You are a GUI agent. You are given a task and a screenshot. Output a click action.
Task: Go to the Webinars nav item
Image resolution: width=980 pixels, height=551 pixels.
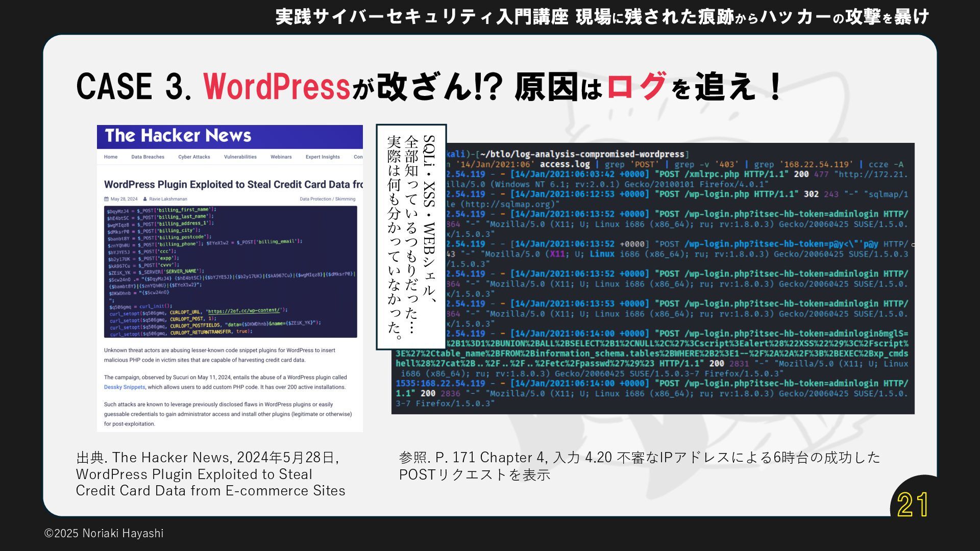[x=281, y=157]
